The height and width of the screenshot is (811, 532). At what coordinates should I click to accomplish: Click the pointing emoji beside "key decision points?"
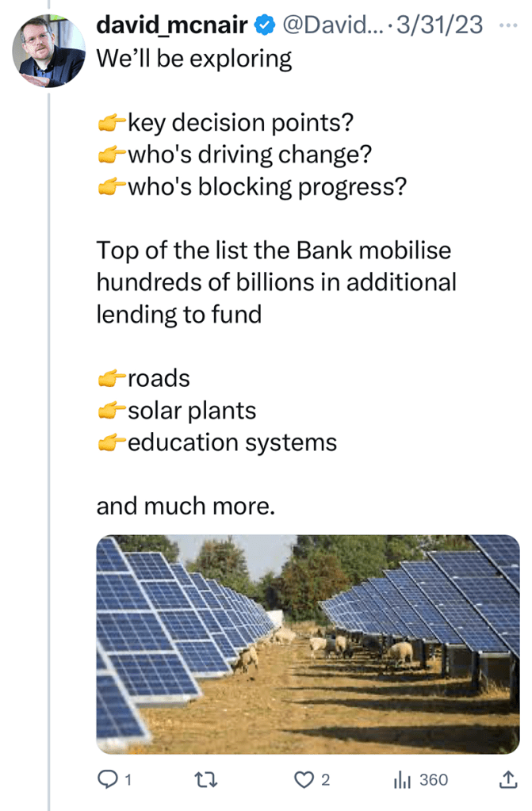(111, 123)
